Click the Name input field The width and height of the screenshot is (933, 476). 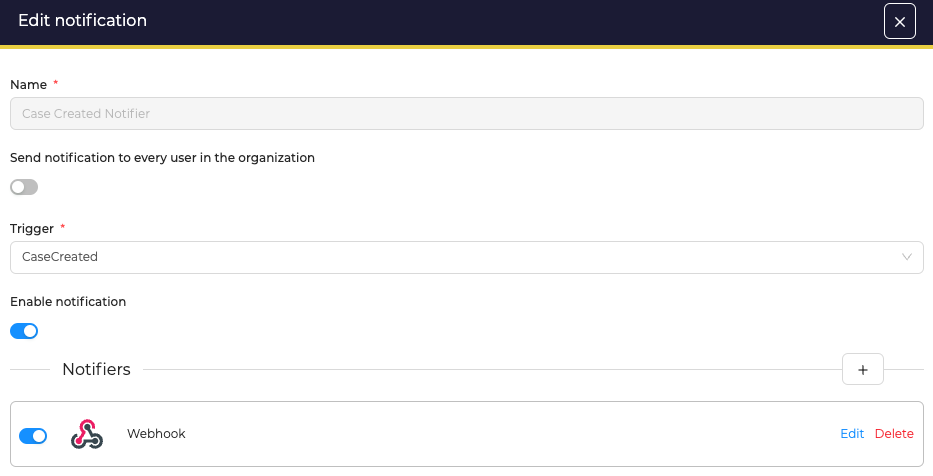[466, 114]
